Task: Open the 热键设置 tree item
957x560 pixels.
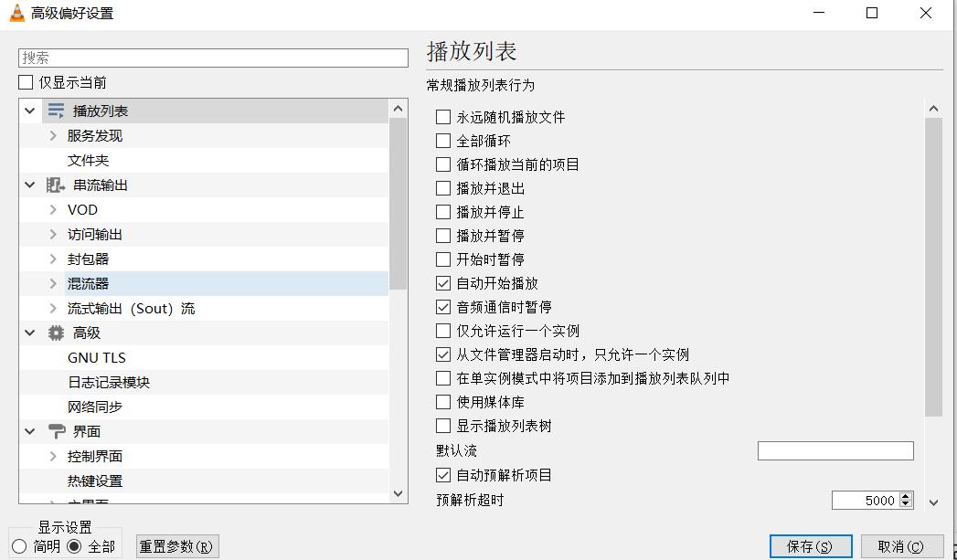Action: coord(95,481)
